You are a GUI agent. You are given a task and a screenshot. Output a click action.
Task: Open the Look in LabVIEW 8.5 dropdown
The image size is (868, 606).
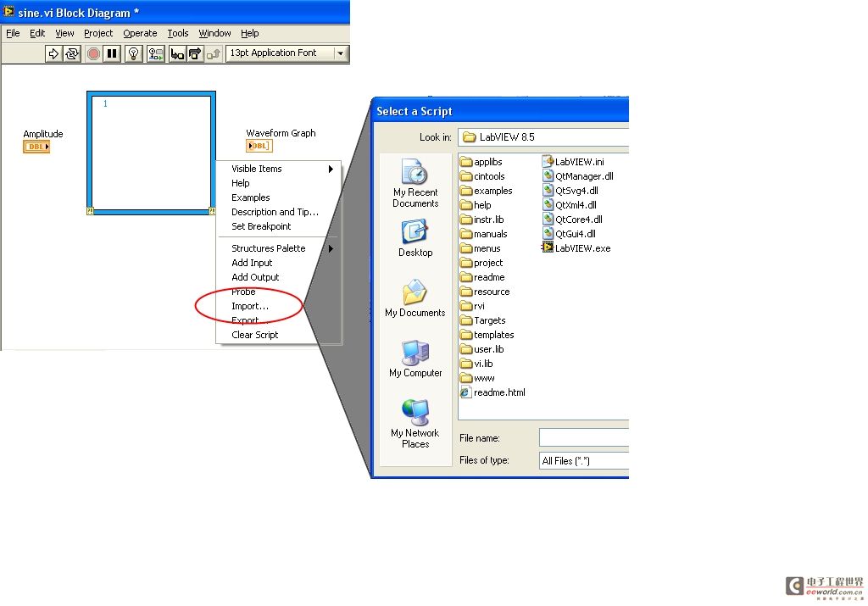click(x=543, y=137)
